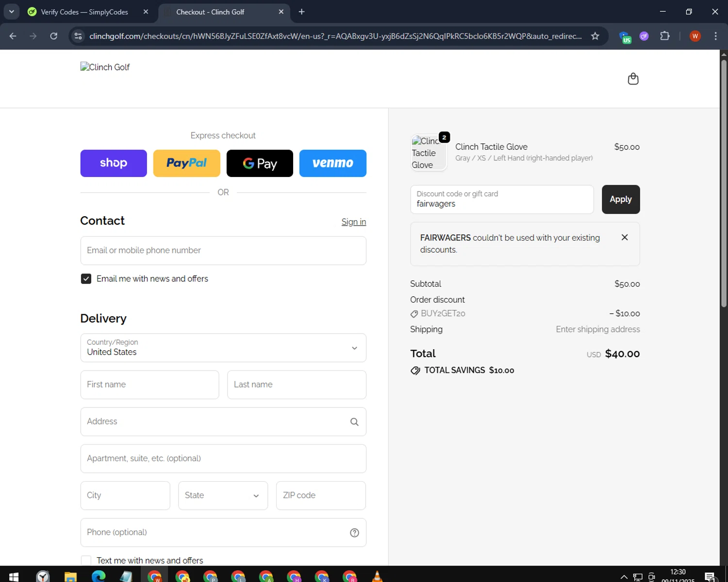Check out using Venmo

coord(333,163)
